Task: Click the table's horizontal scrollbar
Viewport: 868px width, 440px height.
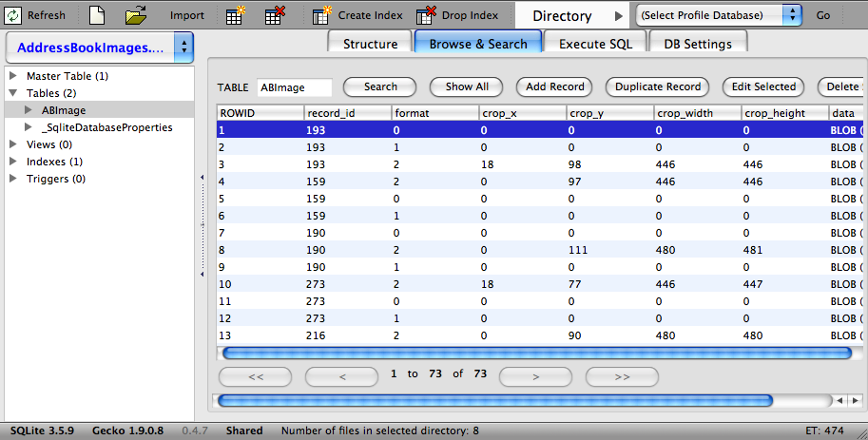Action: (537, 353)
